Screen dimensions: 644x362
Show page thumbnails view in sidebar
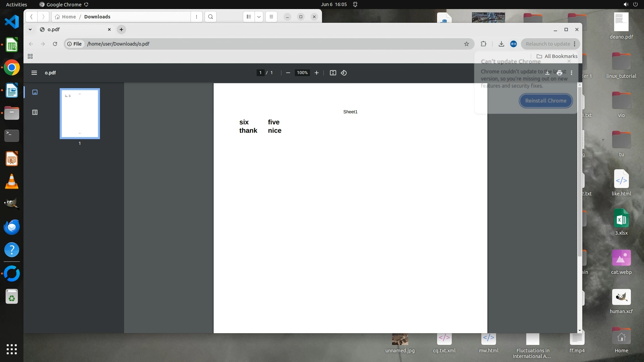[35, 92]
